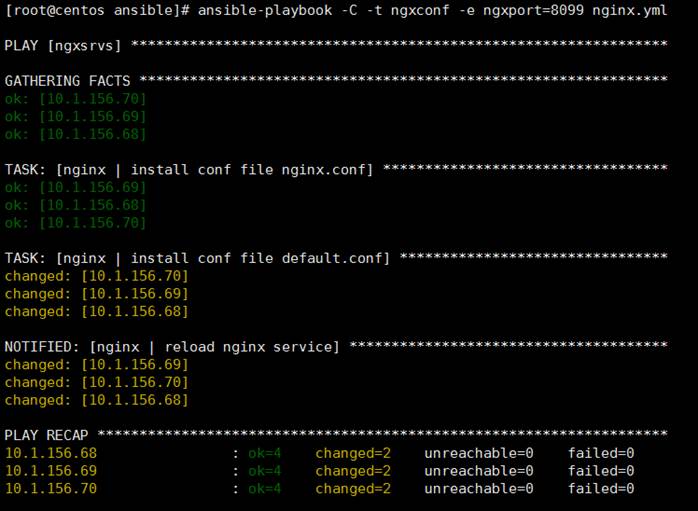Click the NOTIFIED reload nginx service line
Image resolution: width=698 pixels, height=511 pixels.
[x=336, y=347]
